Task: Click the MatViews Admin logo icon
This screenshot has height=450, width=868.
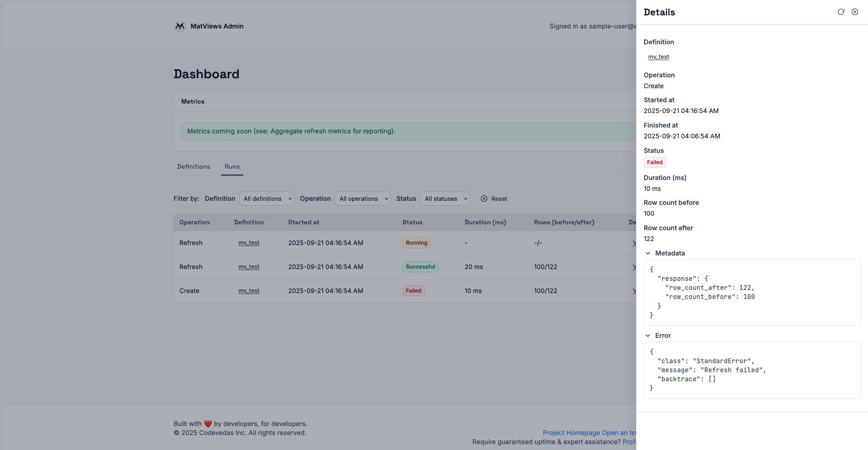Action: 180,26
